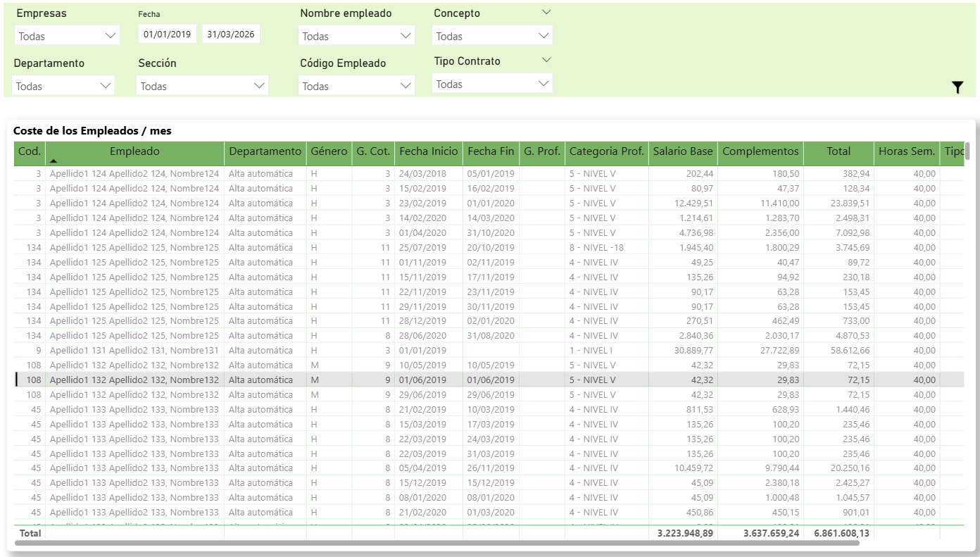Collapse the Concepto slicer chevron

(x=546, y=13)
